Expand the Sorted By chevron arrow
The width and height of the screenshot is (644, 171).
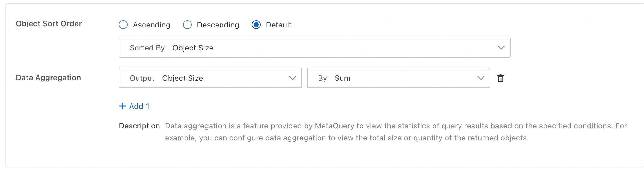(x=501, y=48)
